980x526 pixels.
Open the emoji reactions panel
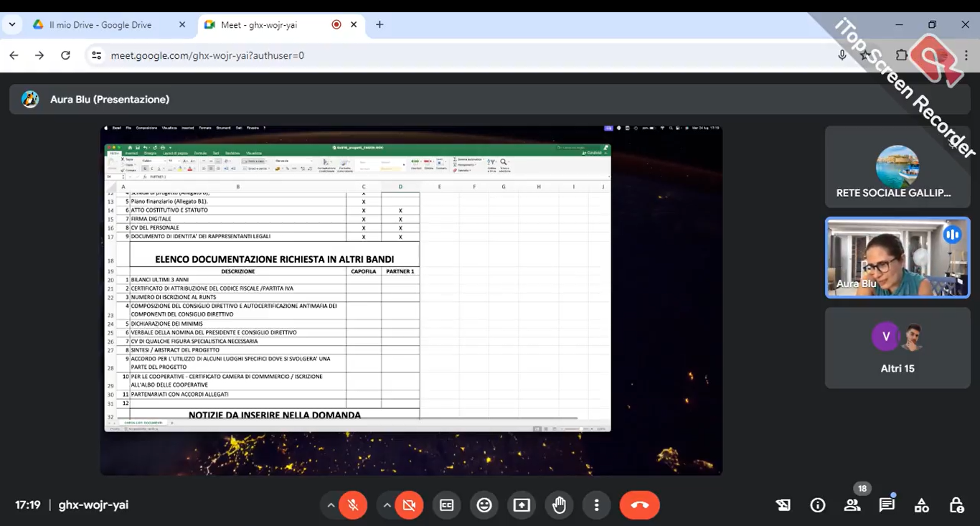(484, 505)
